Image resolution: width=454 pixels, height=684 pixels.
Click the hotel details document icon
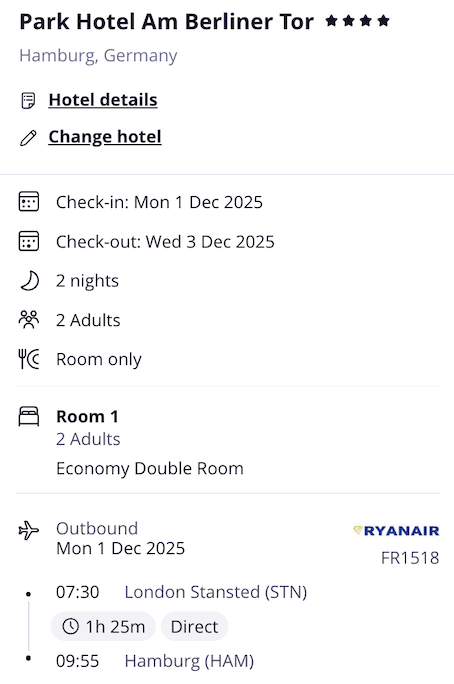[x=28, y=100]
